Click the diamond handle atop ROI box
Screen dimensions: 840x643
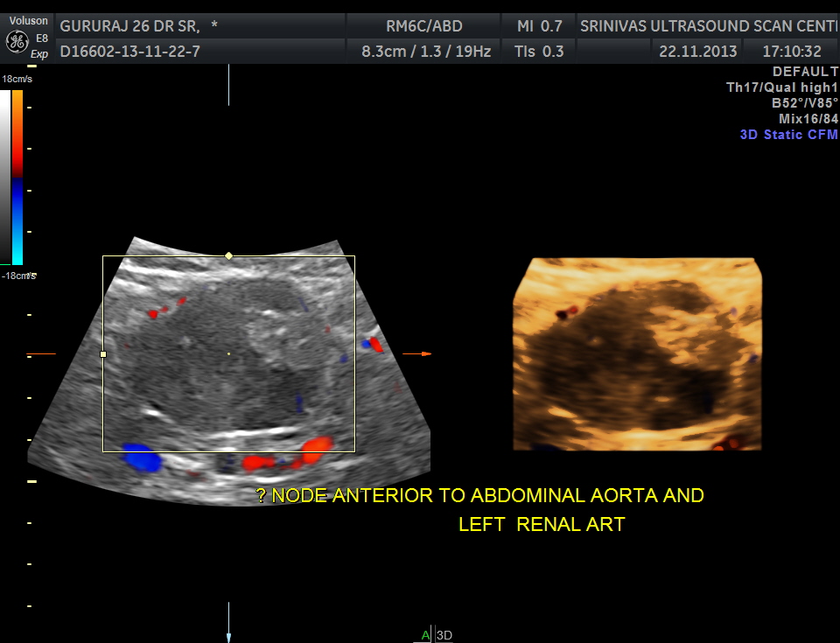pyautogui.click(x=228, y=255)
